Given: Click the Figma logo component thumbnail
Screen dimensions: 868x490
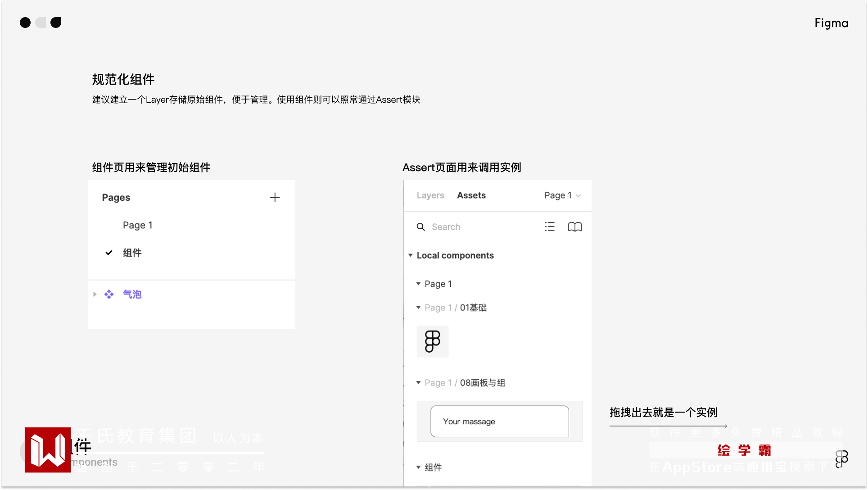Looking at the screenshot, I should click(x=432, y=341).
